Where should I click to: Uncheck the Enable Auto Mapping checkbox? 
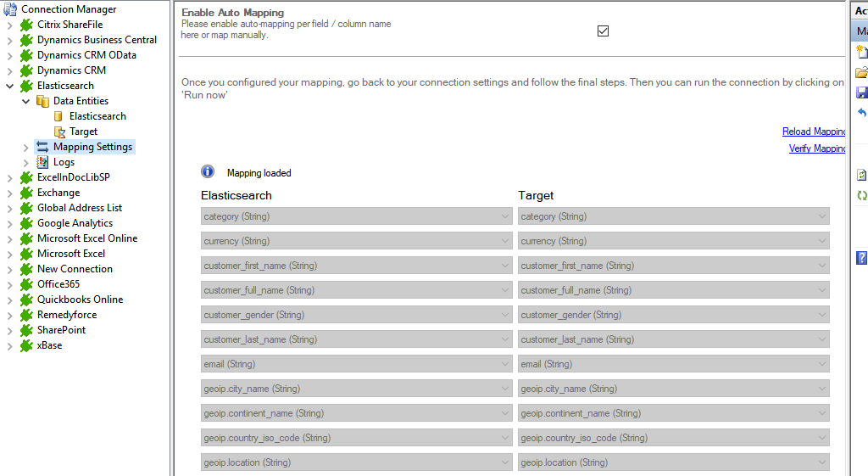(603, 31)
